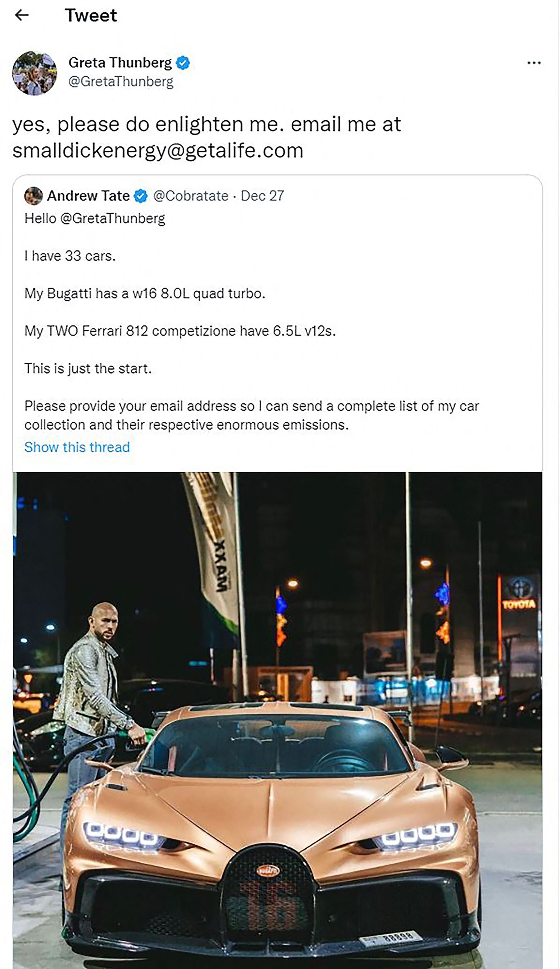Click the @GretaThunberg mention in quoted tweet
Viewport: 560px width, 969px height.
click(x=113, y=219)
